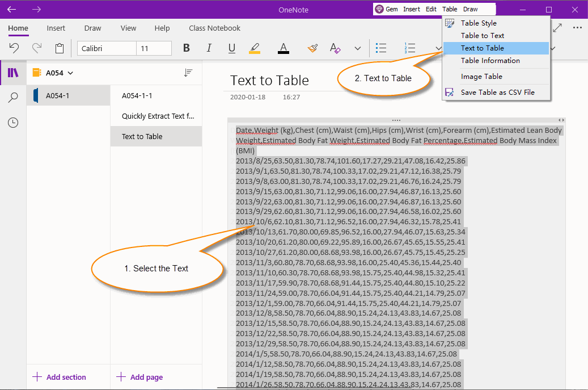Redo the last action
This screenshot has width=588, height=390.
tap(36, 48)
